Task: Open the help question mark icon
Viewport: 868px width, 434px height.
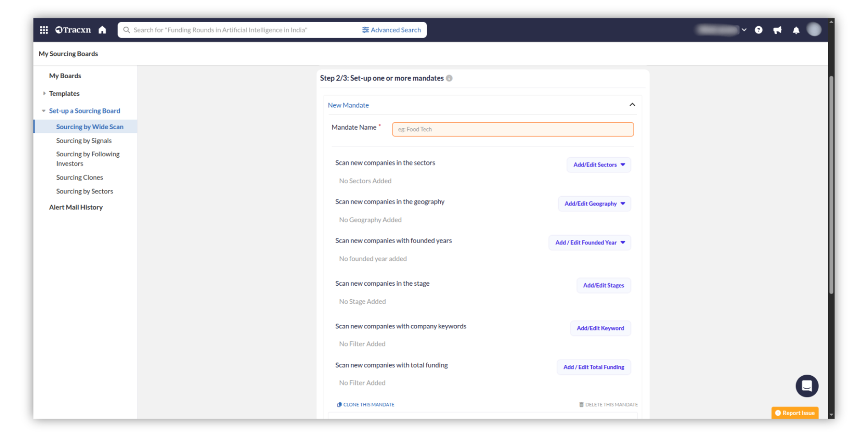Action: coord(759,30)
